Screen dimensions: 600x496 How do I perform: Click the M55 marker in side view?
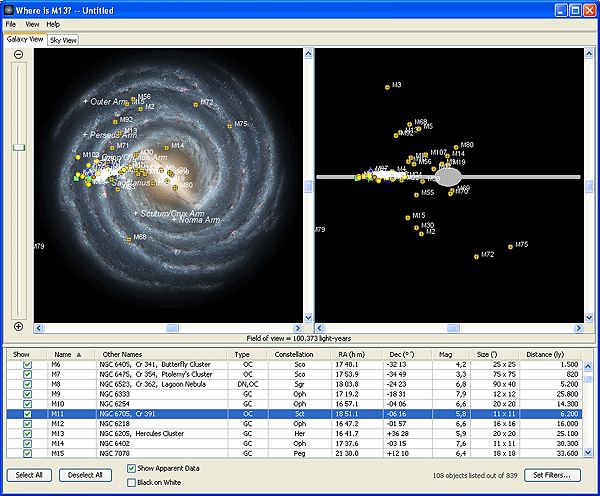416,195
